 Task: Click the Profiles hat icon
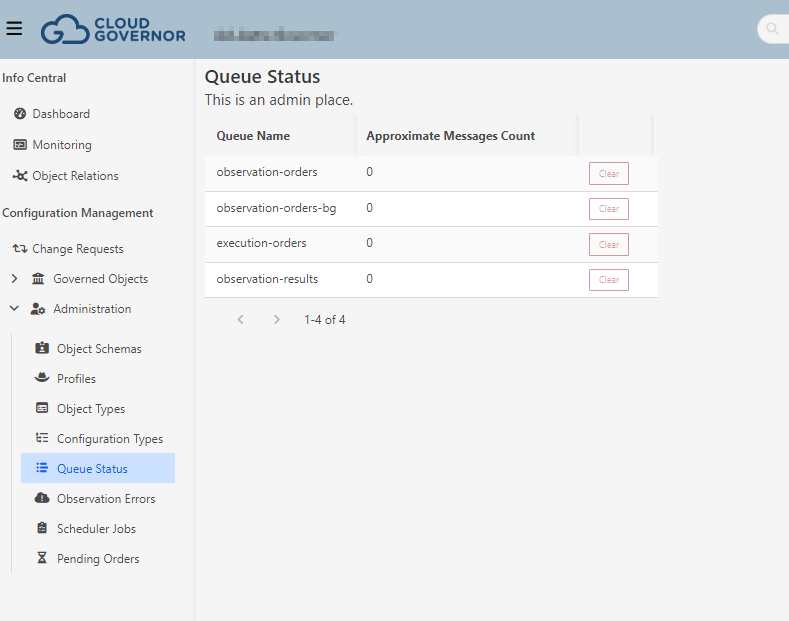(42, 379)
